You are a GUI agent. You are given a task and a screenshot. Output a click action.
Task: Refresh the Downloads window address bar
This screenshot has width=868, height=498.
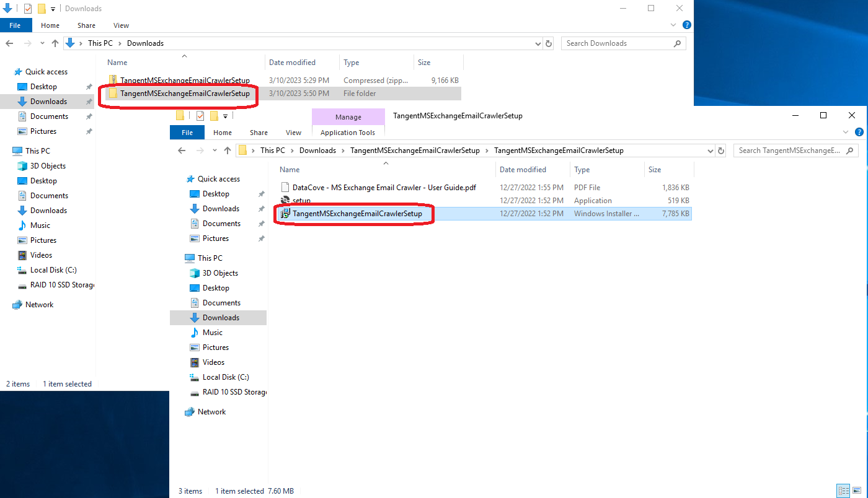pyautogui.click(x=549, y=43)
